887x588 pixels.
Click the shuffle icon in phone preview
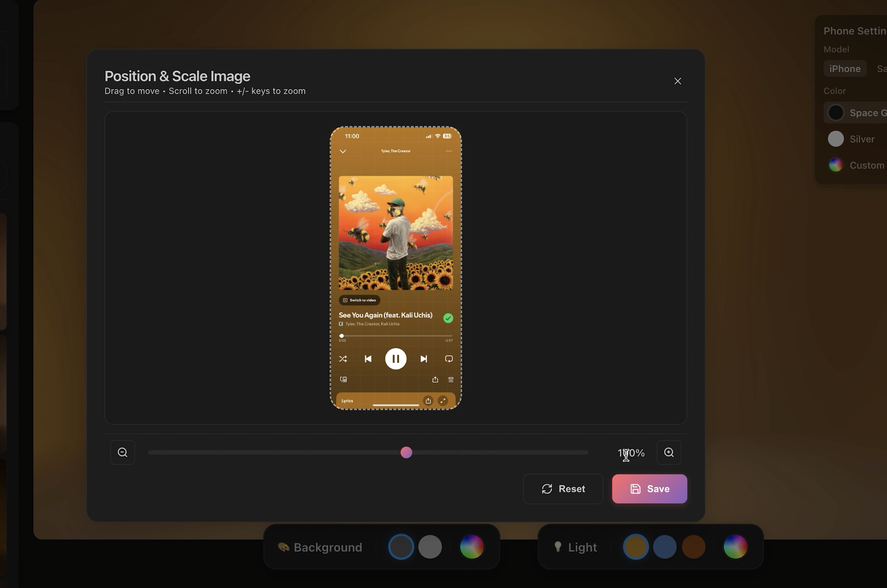click(343, 359)
